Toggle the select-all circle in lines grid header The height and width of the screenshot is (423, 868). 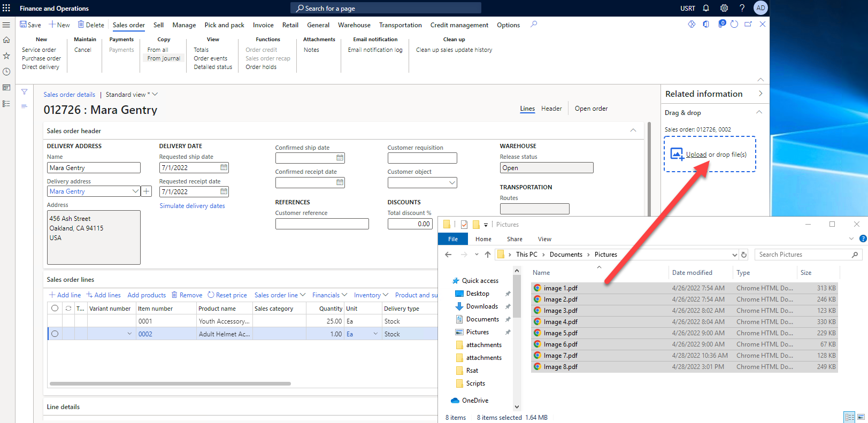coord(55,309)
